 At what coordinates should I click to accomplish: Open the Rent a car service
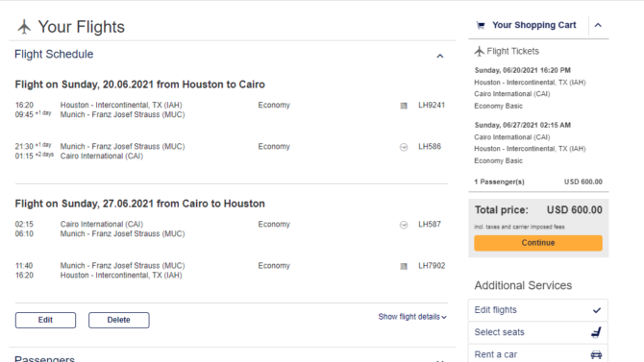(538, 353)
